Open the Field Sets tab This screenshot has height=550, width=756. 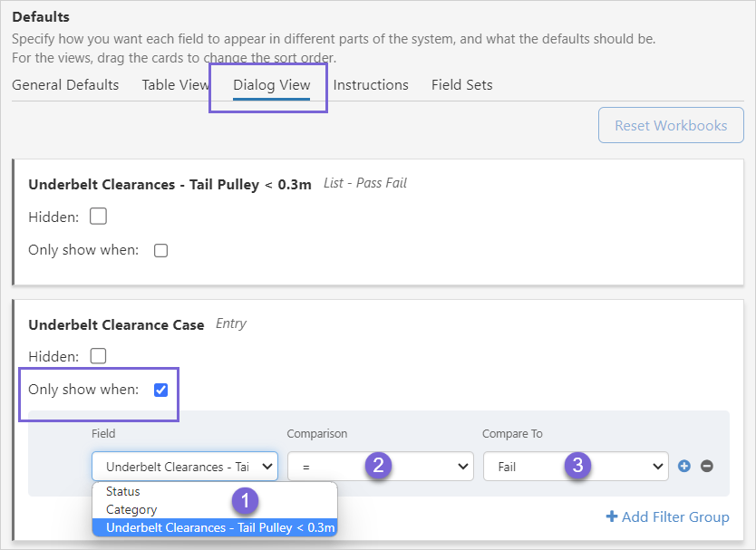click(x=461, y=85)
